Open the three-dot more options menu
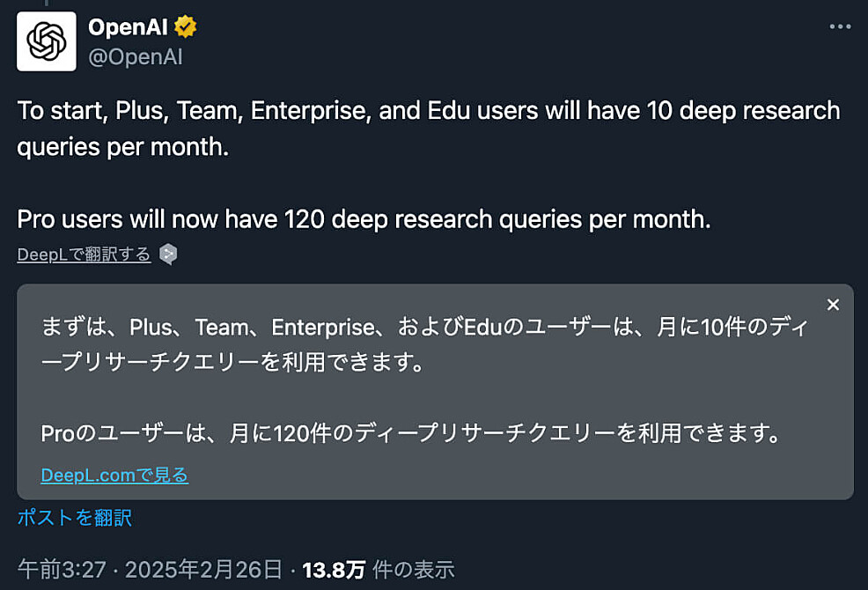This screenshot has width=868, height=590. [x=840, y=26]
